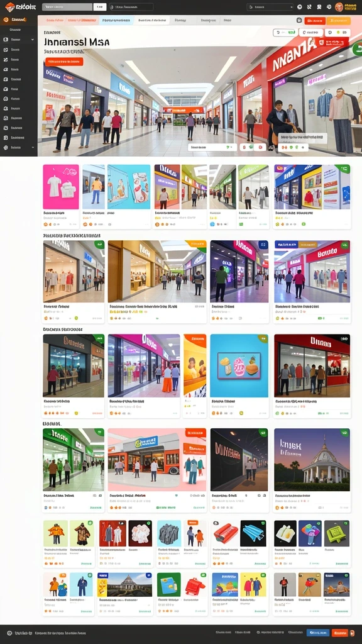The height and width of the screenshot is (644, 362).
Task: Click the last icon in the left sidebar
Action: pos(6,147)
